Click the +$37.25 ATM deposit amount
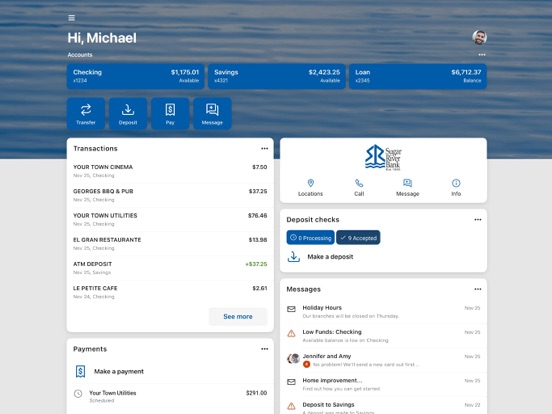 256,264
